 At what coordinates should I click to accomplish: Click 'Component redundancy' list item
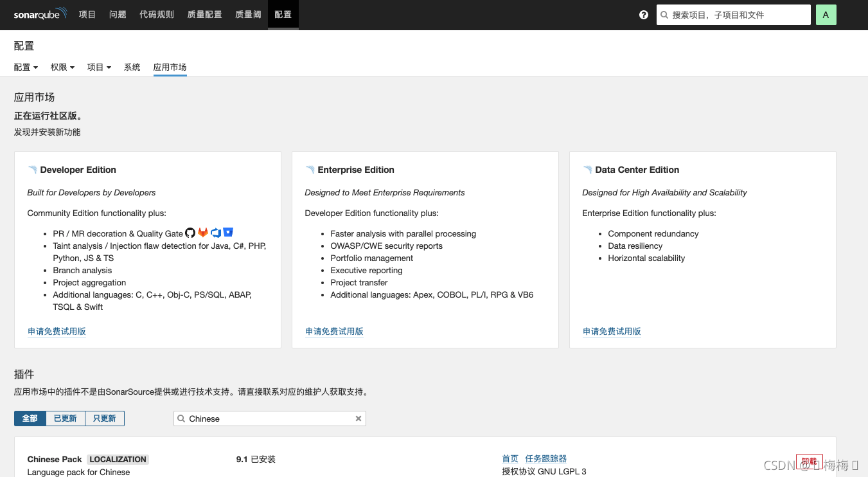click(653, 233)
